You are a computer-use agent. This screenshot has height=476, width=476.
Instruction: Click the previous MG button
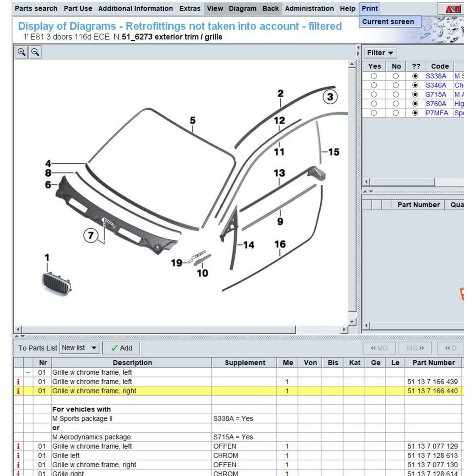pyautogui.click(x=379, y=348)
